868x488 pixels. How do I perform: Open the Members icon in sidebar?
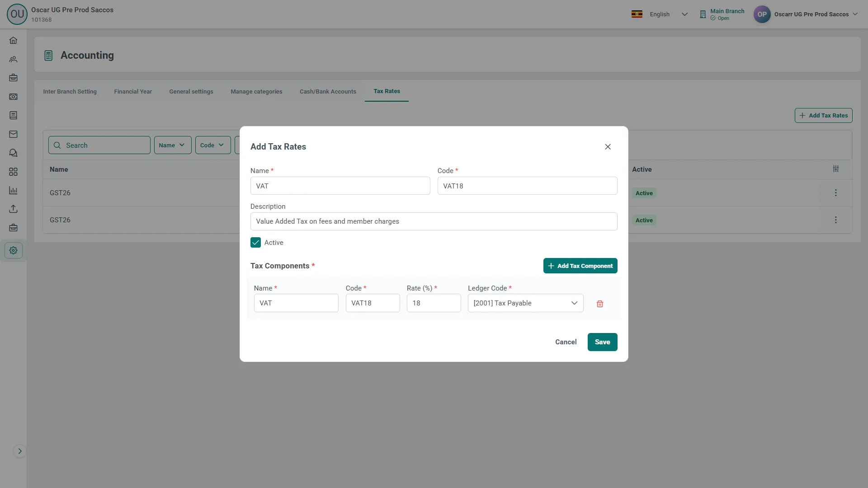[x=13, y=59]
